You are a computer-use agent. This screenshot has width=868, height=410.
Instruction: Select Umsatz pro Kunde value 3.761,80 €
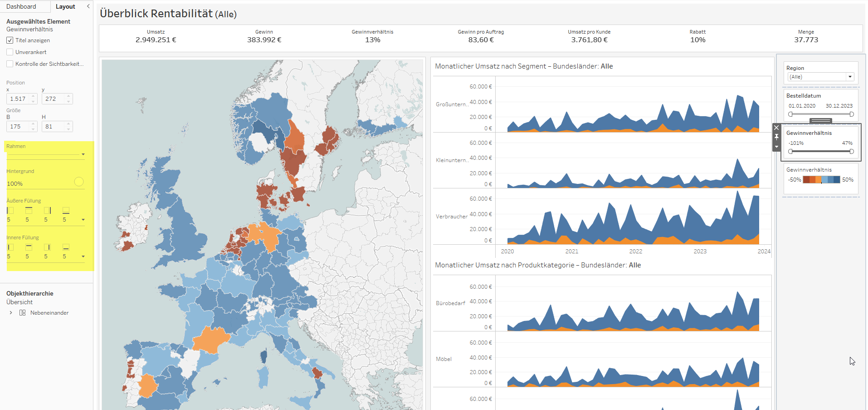[589, 40]
